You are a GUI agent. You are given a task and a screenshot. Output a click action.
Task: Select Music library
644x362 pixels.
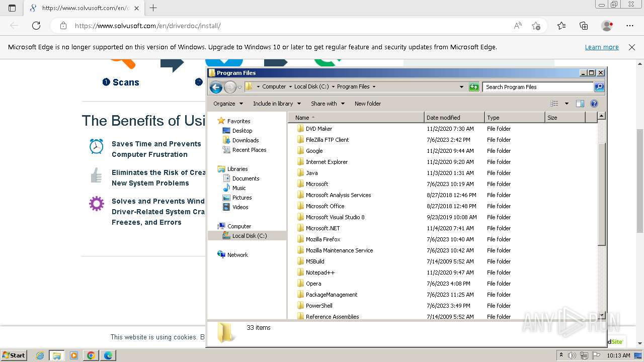click(x=239, y=188)
